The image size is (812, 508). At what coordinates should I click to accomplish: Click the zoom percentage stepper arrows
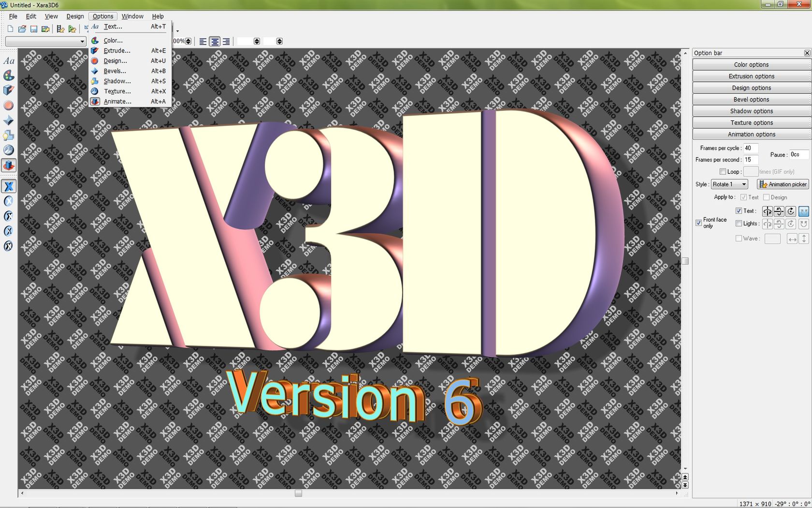(x=188, y=42)
